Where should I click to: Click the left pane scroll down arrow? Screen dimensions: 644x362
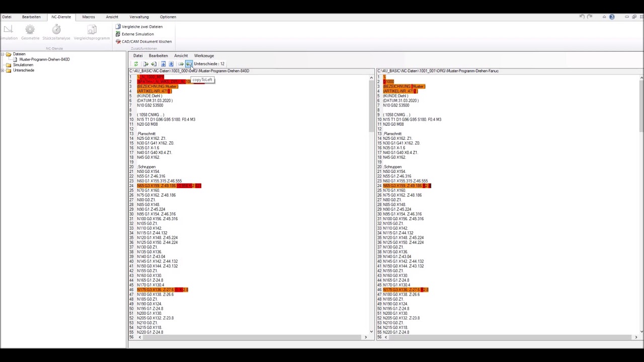point(372,331)
